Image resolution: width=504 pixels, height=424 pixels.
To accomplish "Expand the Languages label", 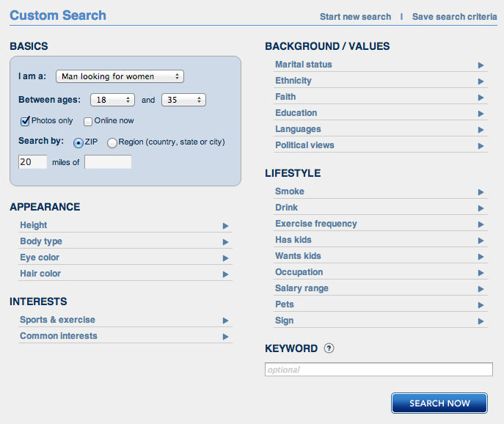I will pyautogui.click(x=298, y=129).
